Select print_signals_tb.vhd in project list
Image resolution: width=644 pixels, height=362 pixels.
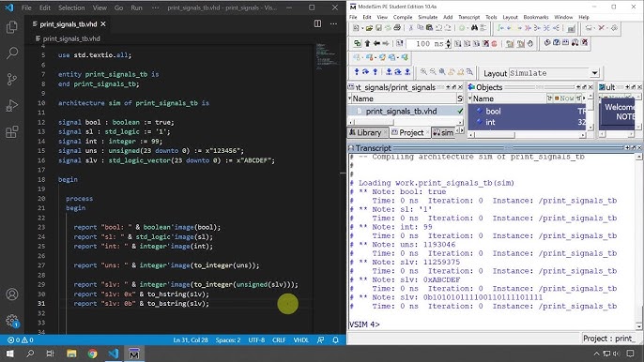(401, 112)
